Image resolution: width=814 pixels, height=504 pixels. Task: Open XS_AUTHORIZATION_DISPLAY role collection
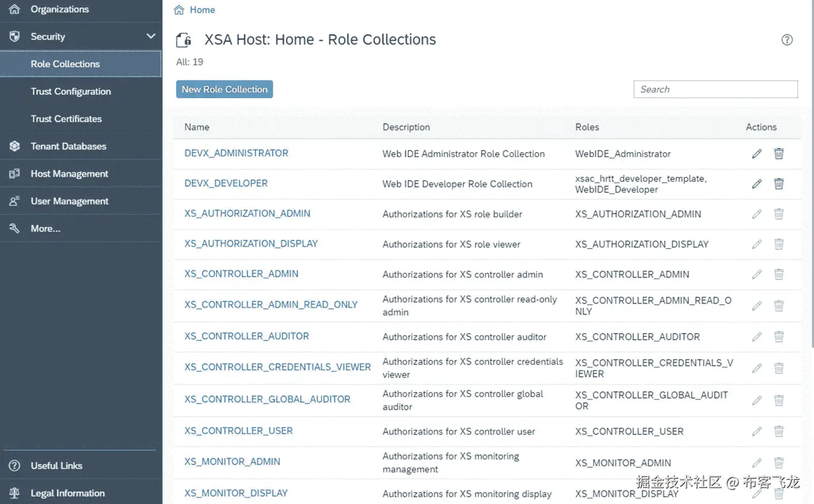coord(251,243)
